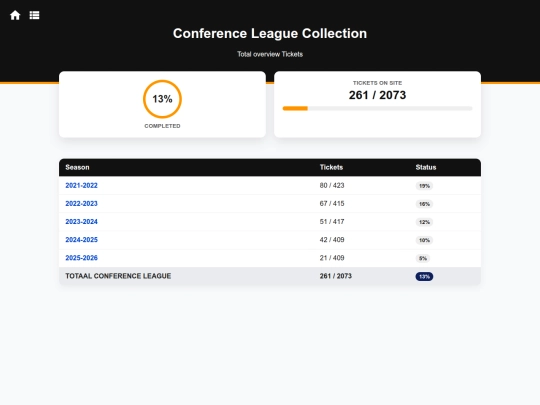
Task: Click the Status column header
Action: 426,167
